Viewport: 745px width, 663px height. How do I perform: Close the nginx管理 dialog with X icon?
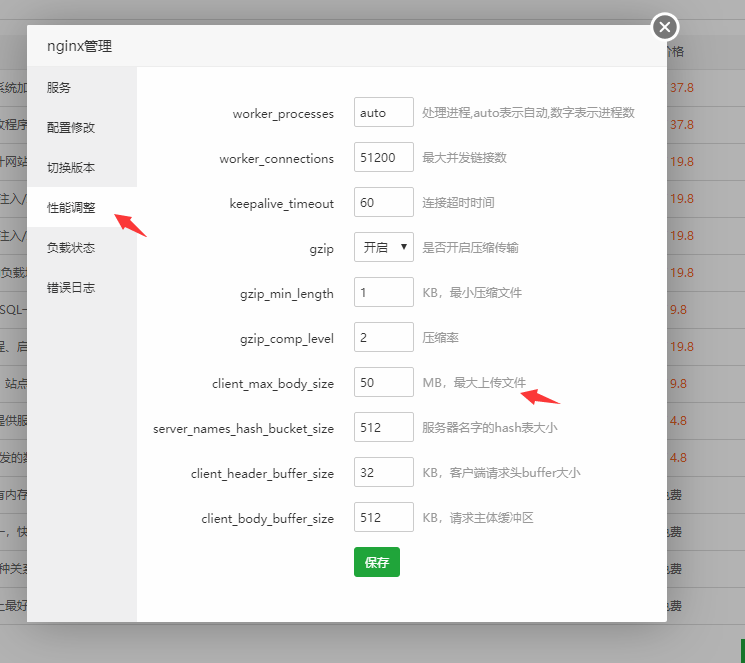665,27
